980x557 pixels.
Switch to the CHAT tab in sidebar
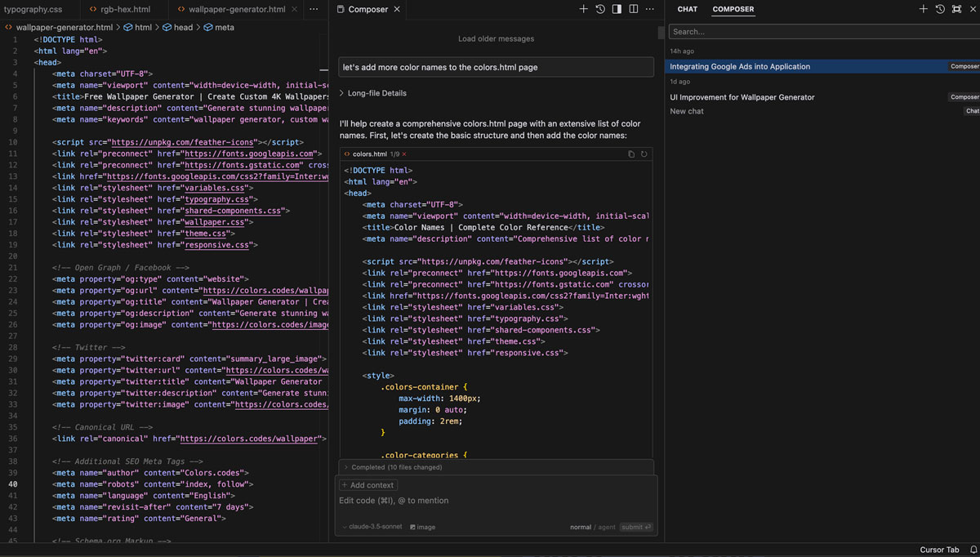click(x=688, y=10)
